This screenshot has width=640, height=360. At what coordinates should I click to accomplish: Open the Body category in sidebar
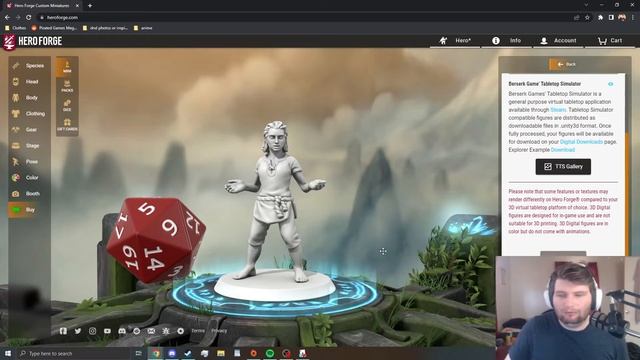tap(29, 98)
